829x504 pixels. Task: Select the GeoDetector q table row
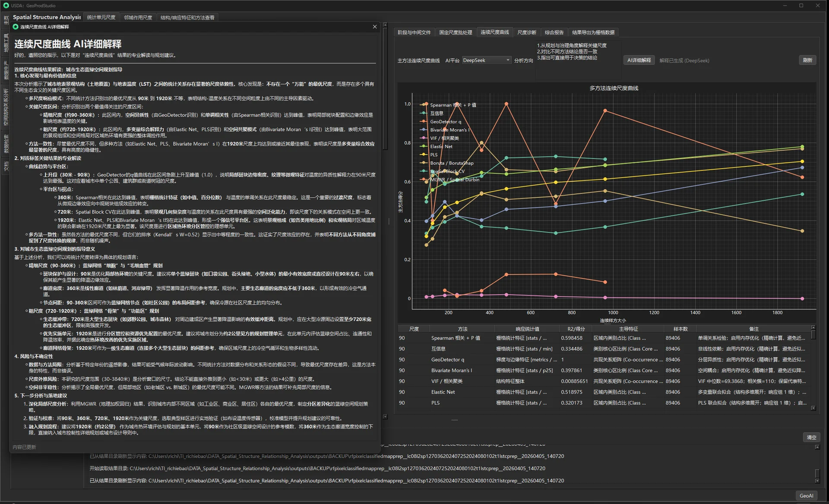coord(604,359)
